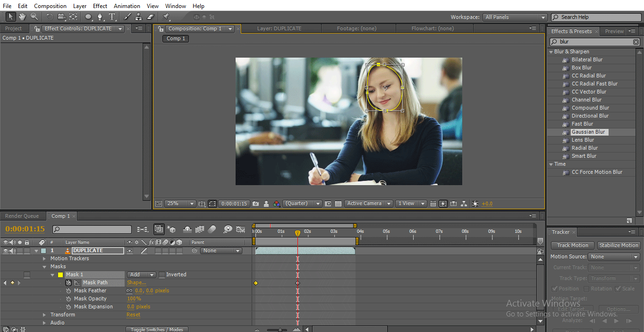Open the Graph Editor in the timeline
This screenshot has width=644, height=332.
240,229
